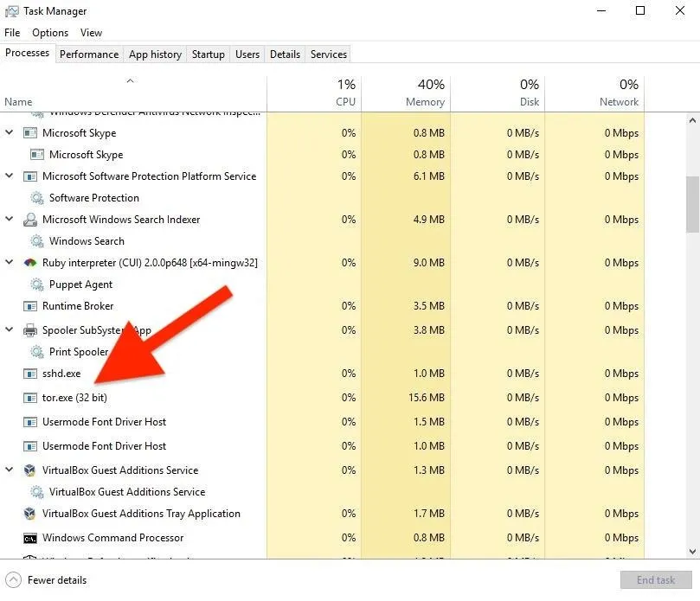
Task: Sort by the CPU column header
Action: click(314, 93)
